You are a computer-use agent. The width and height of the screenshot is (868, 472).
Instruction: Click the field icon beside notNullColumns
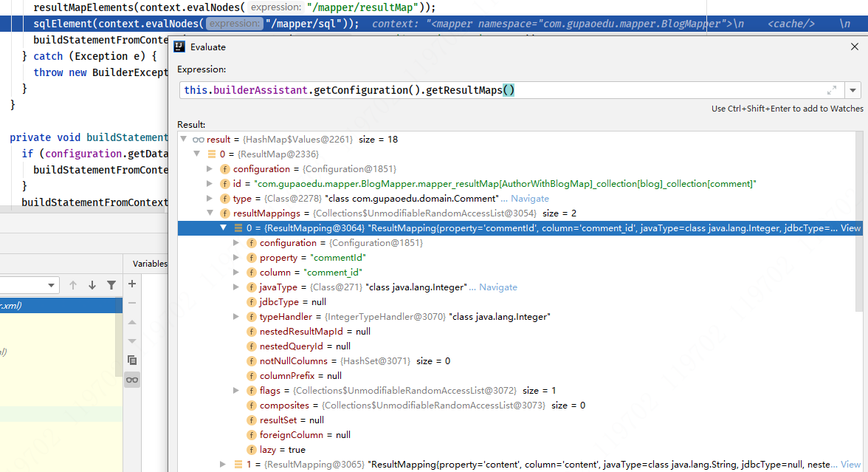tap(251, 360)
